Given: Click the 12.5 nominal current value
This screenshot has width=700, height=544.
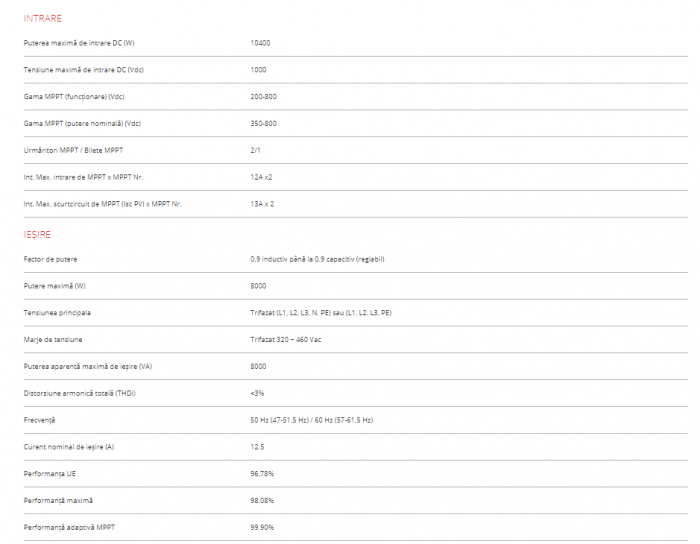Looking at the screenshot, I should pos(257,446).
